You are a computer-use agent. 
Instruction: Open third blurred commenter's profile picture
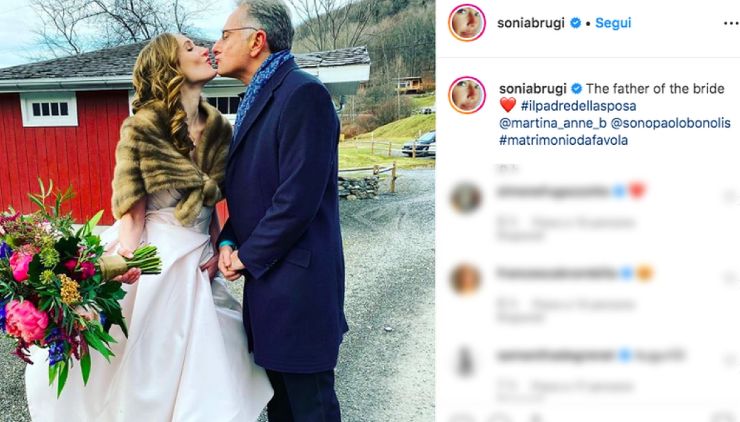pos(466,361)
